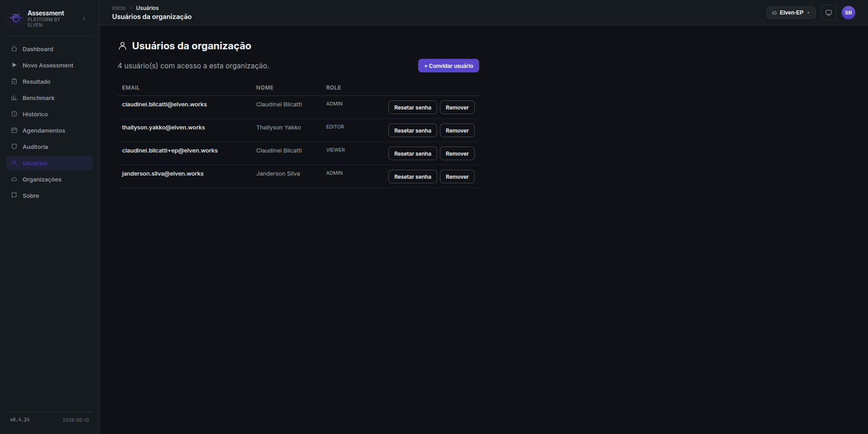Click the email claudinei.bilcatti+ep@elven.works

point(170,151)
